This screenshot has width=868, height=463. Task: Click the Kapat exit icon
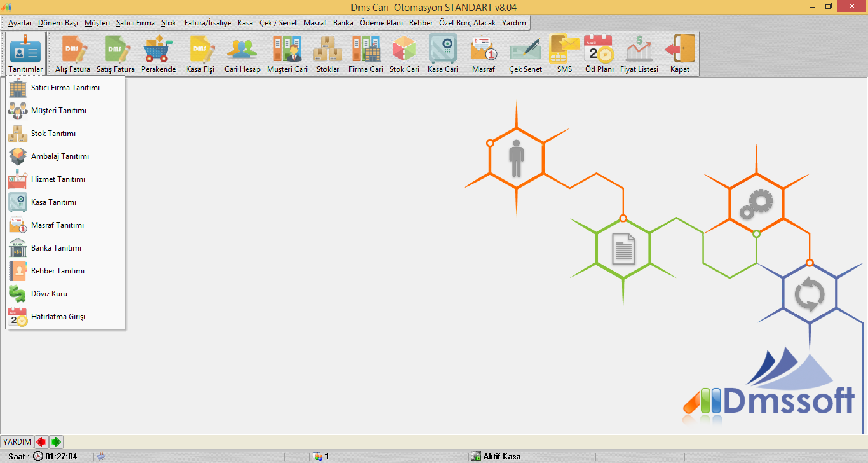pyautogui.click(x=680, y=54)
